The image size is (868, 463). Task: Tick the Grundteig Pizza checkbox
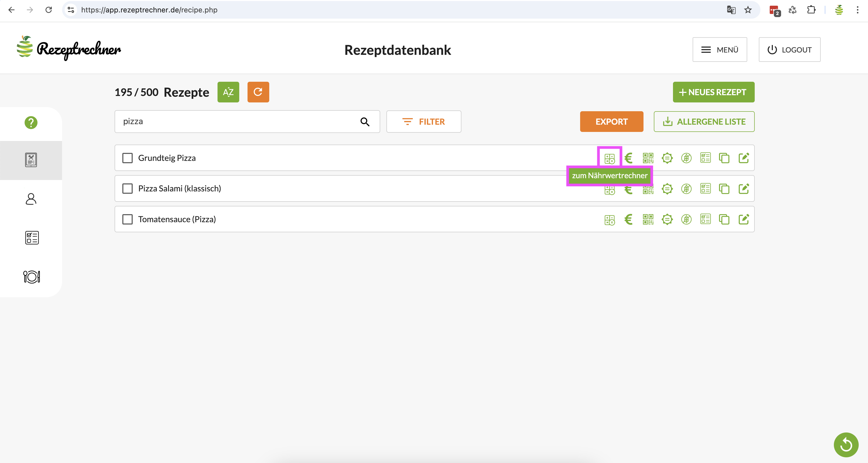127,158
